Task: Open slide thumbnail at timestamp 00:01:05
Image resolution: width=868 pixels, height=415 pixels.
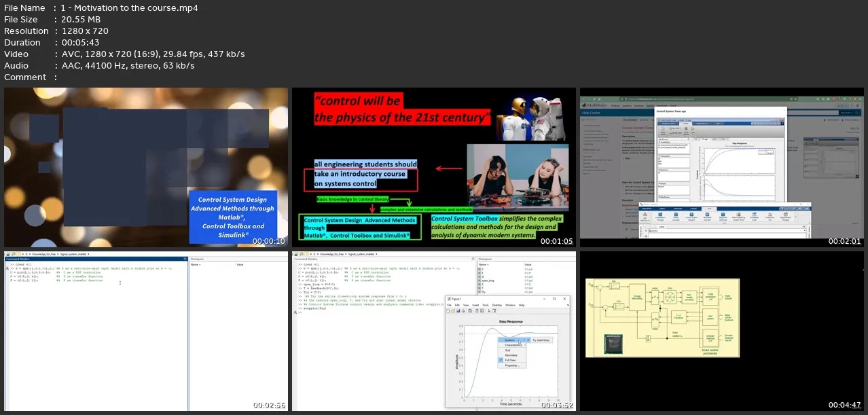Action: coord(433,167)
